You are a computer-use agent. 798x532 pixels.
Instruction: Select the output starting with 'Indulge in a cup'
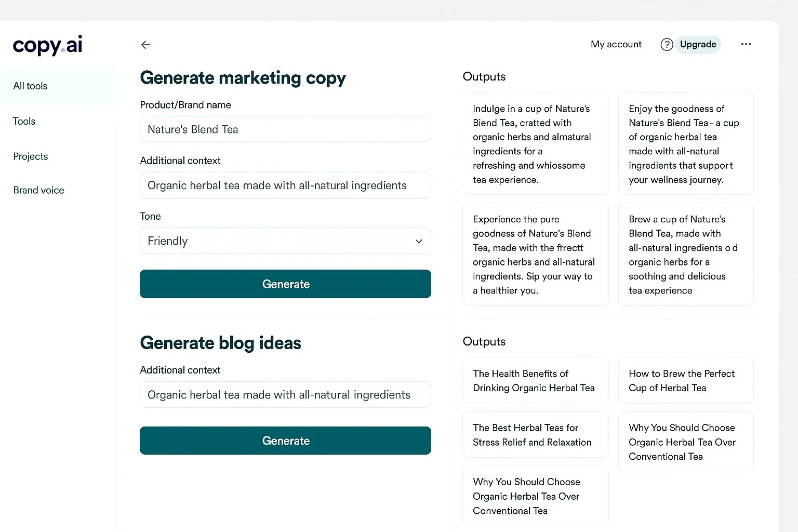tap(535, 144)
